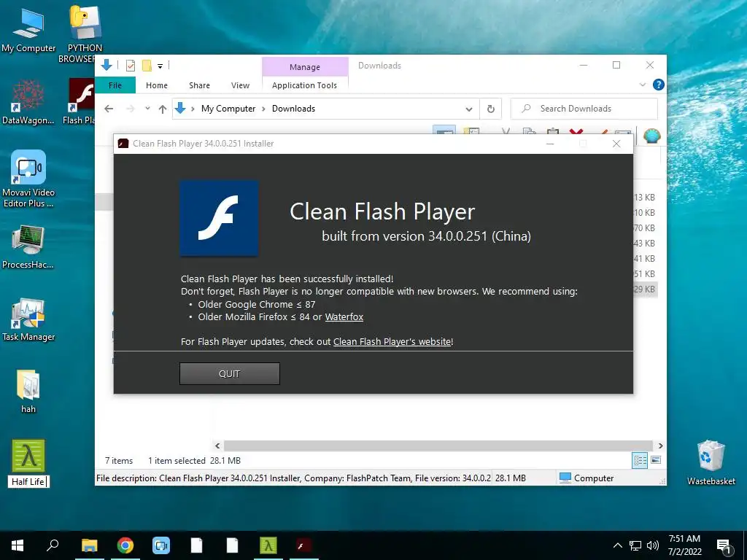This screenshot has height=560, width=747.
Task: Select the hah folder on desktop
Action: pyautogui.click(x=28, y=392)
